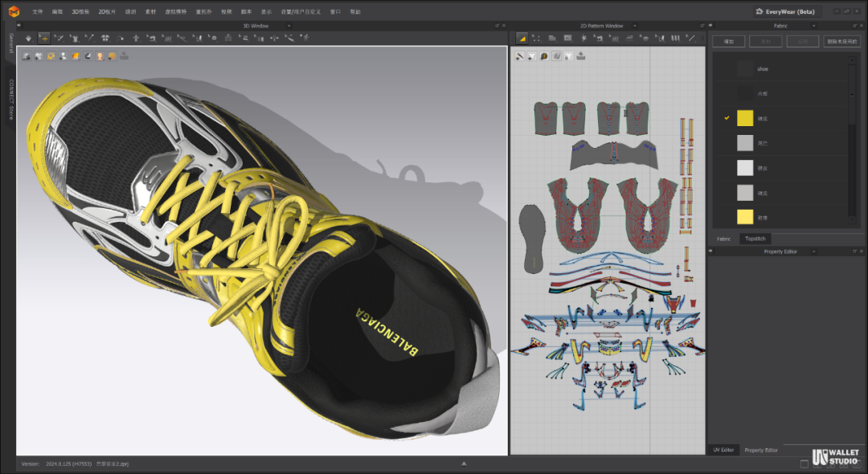Open the 帮助 (Help) menu
The width and height of the screenshot is (868, 474).
tap(355, 11)
